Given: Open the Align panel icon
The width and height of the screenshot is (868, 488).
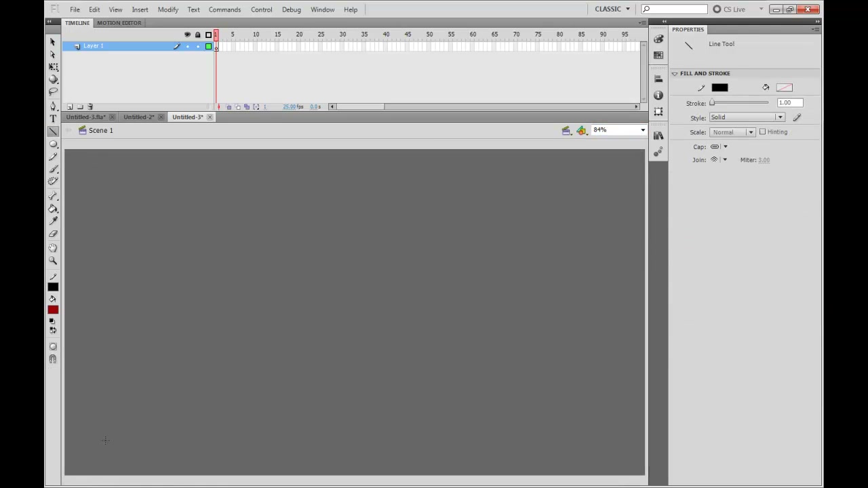Looking at the screenshot, I should (x=658, y=79).
